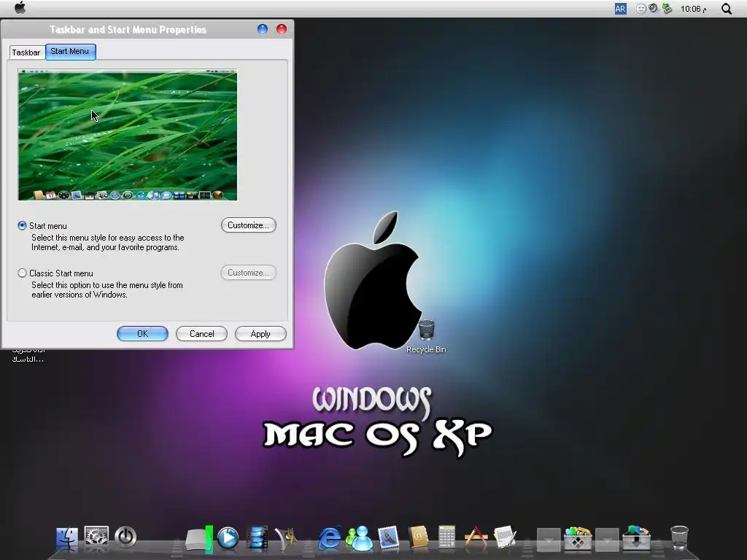This screenshot has width=747, height=560.
Task: Open the Applications compass-ruler icon in the dock
Action: tap(476, 537)
